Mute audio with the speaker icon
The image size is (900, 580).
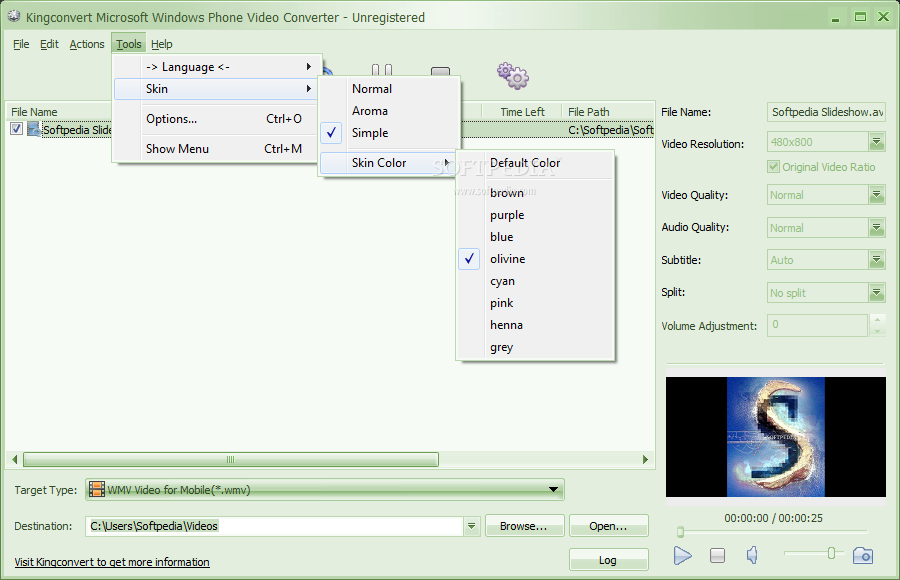point(752,555)
